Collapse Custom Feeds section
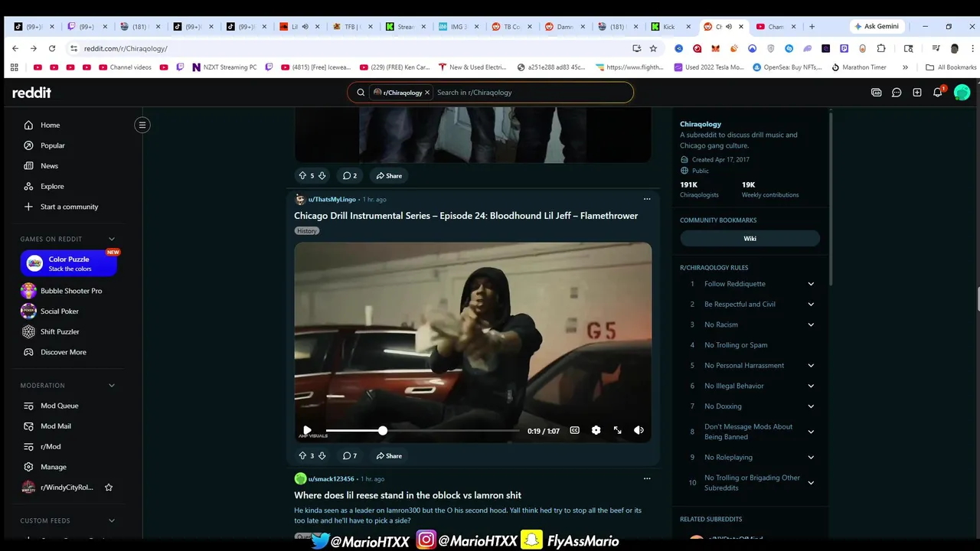This screenshot has height=551, width=980. tap(112, 520)
